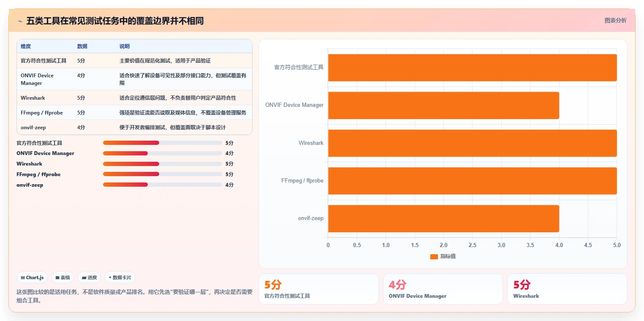Viewport: 644px width, 321px height.
Task: Click the Wireshark chart axis label
Action: tap(311, 143)
